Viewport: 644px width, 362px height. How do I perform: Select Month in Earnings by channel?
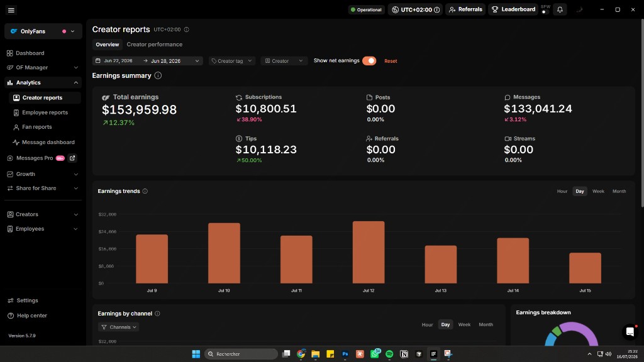point(486,325)
